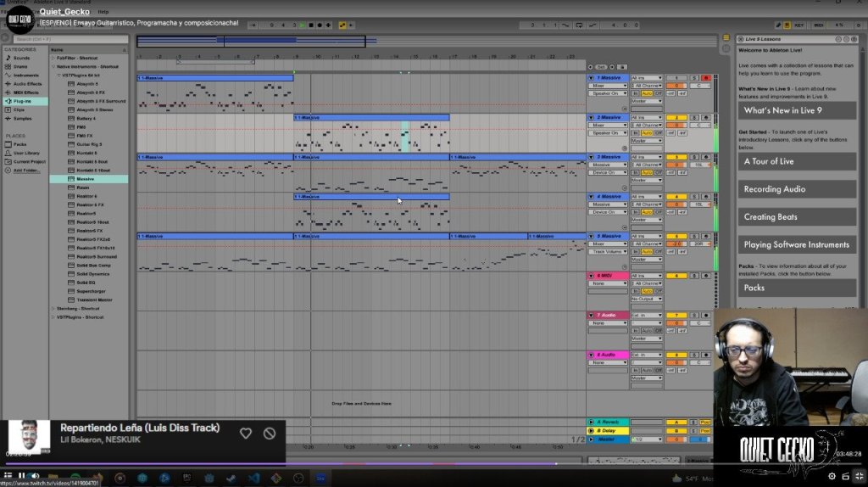868x487 pixels.
Task: Toggle the track 2 activator button
Action: click(676, 118)
